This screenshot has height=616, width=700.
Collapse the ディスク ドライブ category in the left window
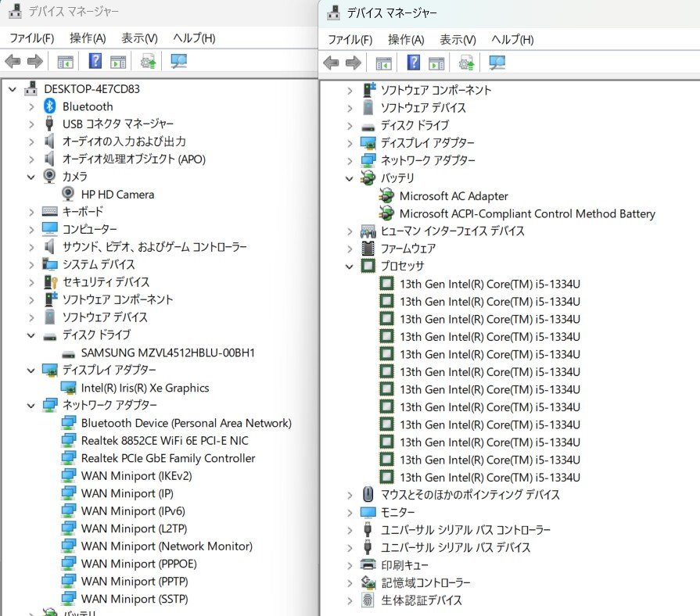31,335
